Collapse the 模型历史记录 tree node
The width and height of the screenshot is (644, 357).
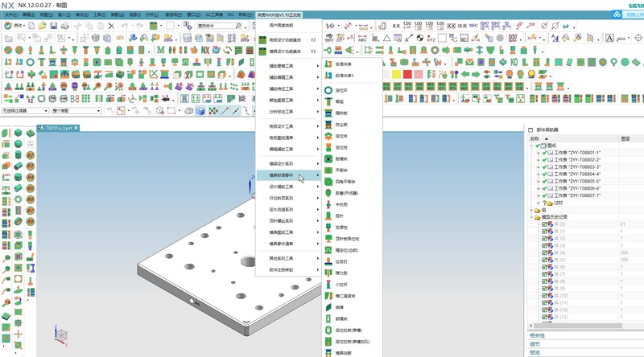530,217
